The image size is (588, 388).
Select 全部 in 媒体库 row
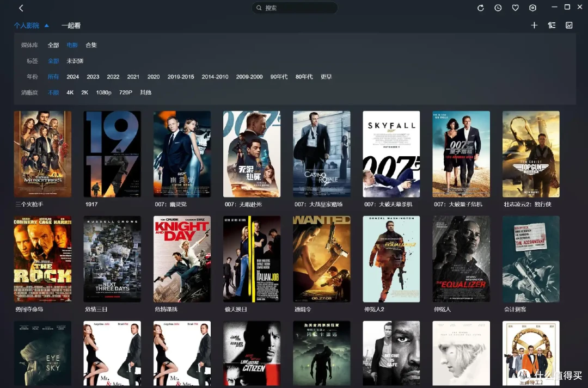tap(53, 45)
